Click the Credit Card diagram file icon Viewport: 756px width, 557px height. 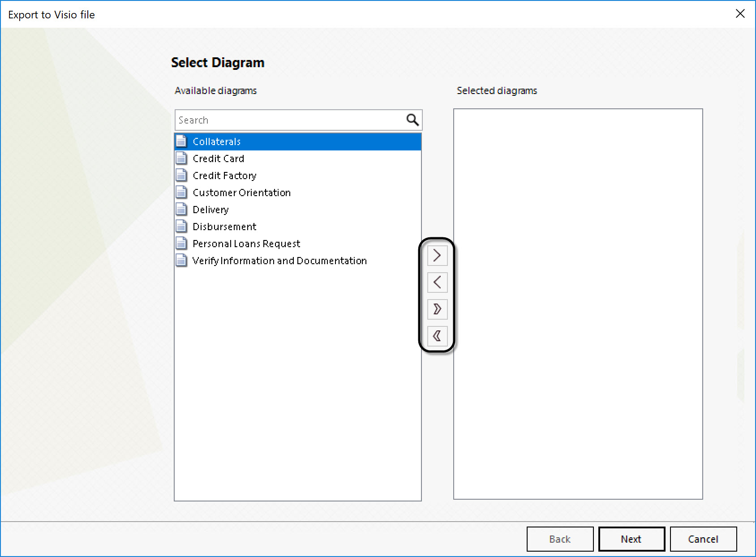coord(181,158)
